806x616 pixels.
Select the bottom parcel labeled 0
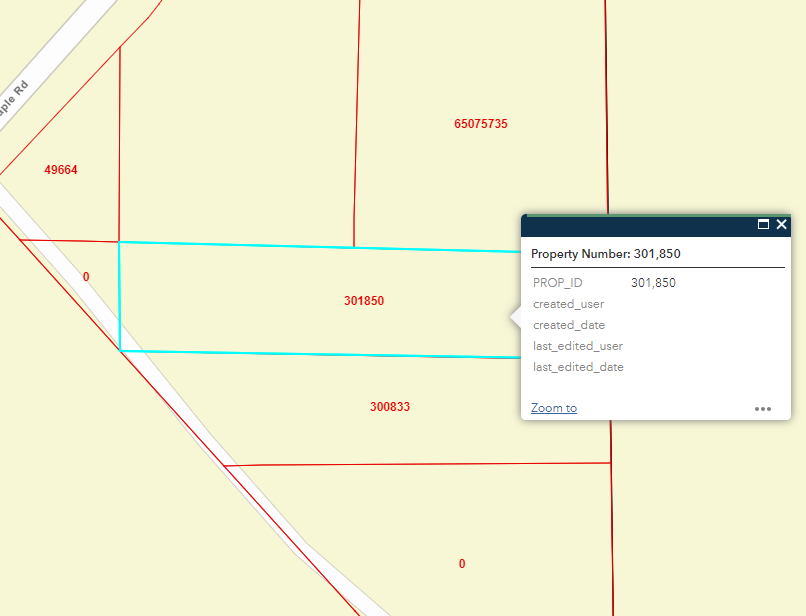point(462,564)
